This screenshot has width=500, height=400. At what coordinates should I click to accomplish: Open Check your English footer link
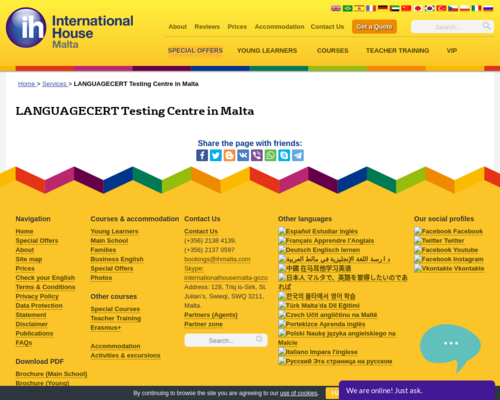[45, 278]
